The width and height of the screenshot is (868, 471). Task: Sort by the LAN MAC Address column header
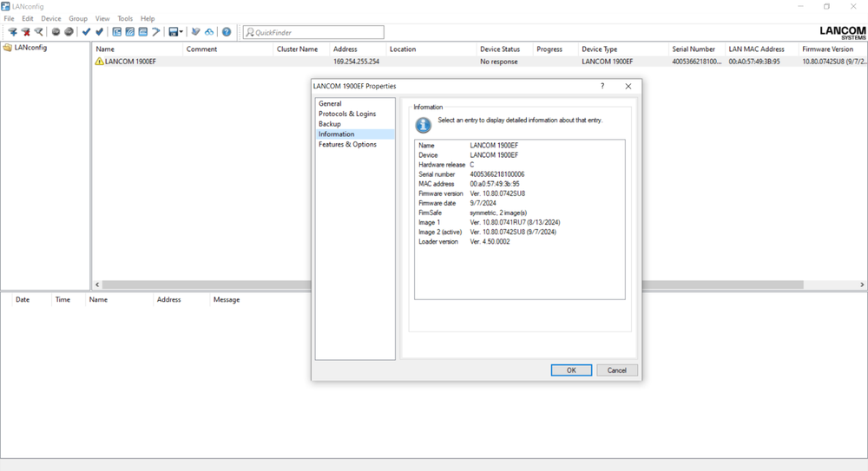(762, 49)
